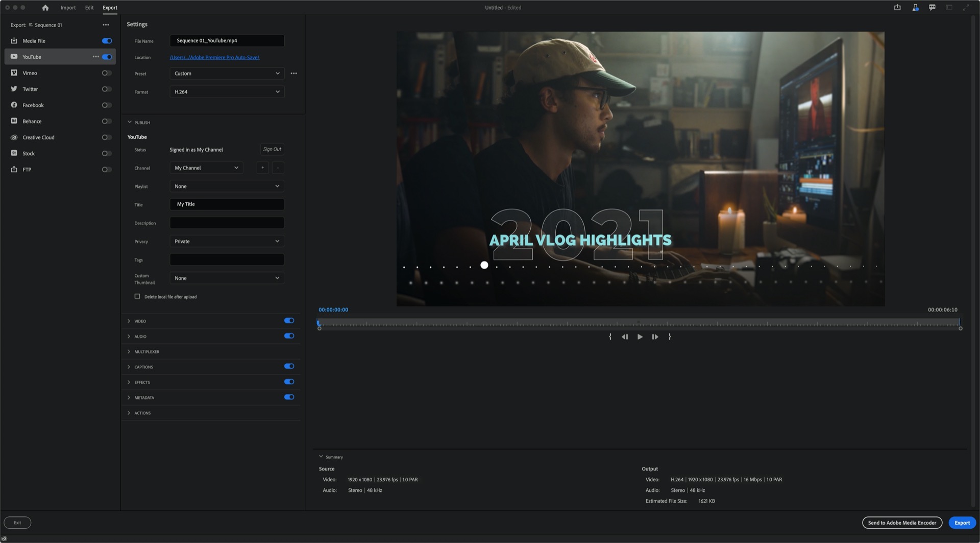Check Delete local file after upload
The height and width of the screenshot is (543, 980).
(x=137, y=296)
